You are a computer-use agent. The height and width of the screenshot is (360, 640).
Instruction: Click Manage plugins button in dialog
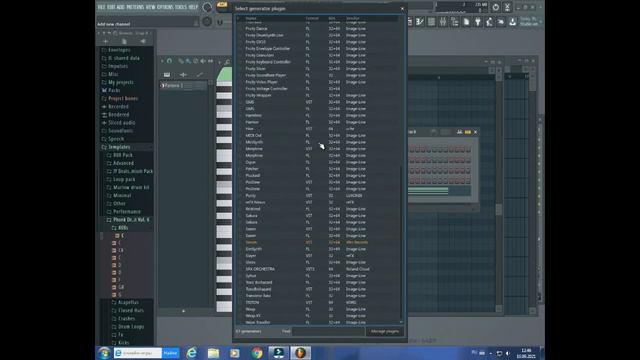(384, 331)
